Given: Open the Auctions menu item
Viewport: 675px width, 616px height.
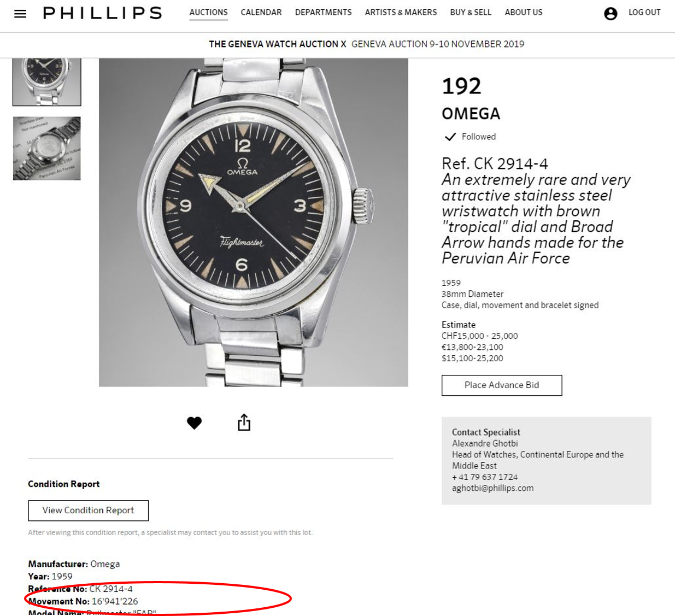Looking at the screenshot, I should pyautogui.click(x=208, y=12).
